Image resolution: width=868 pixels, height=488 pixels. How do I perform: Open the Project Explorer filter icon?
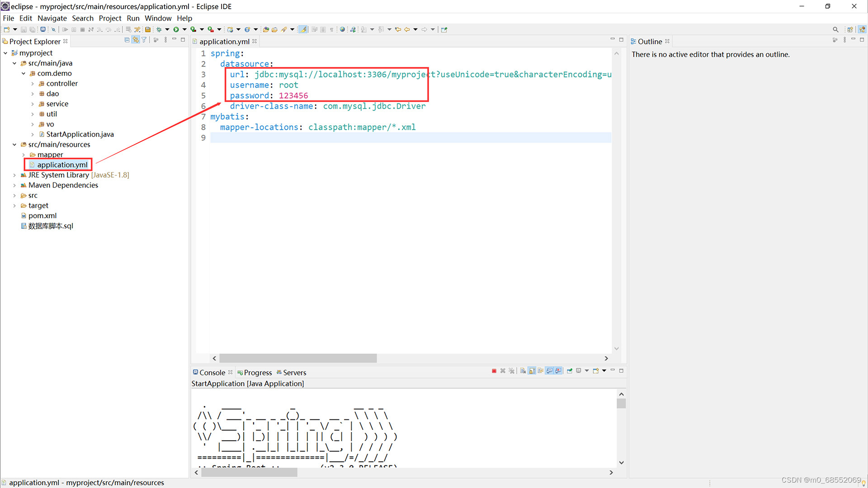(144, 40)
